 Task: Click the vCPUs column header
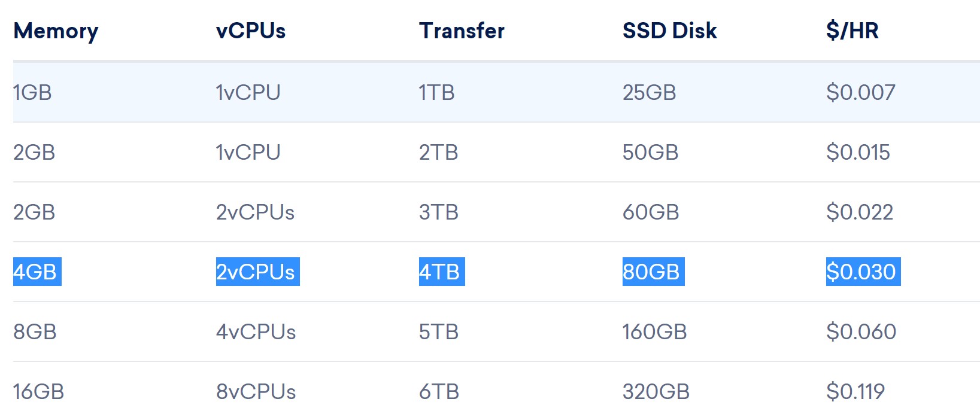(x=251, y=31)
